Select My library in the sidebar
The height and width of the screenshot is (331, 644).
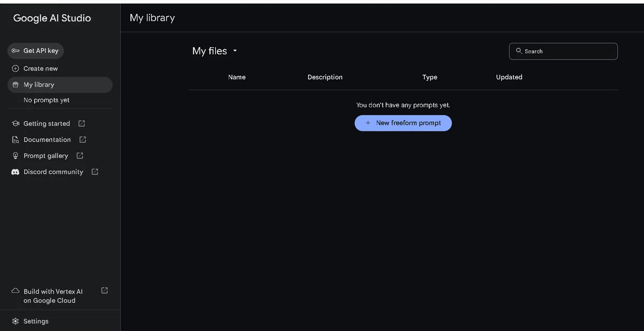click(x=60, y=85)
